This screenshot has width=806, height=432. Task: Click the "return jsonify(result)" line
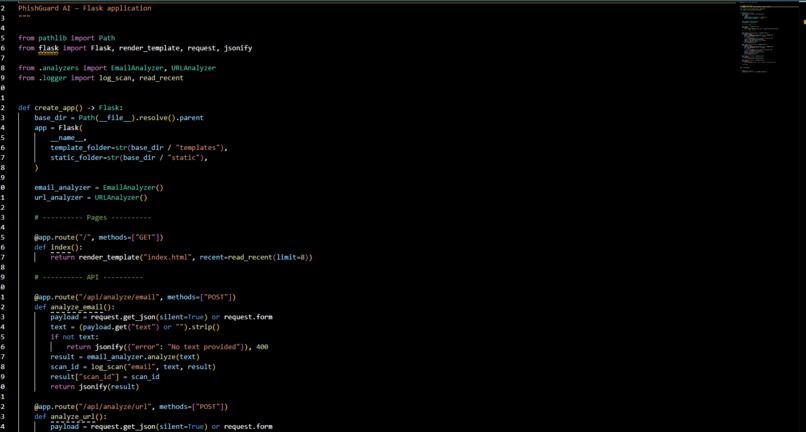[x=95, y=387]
